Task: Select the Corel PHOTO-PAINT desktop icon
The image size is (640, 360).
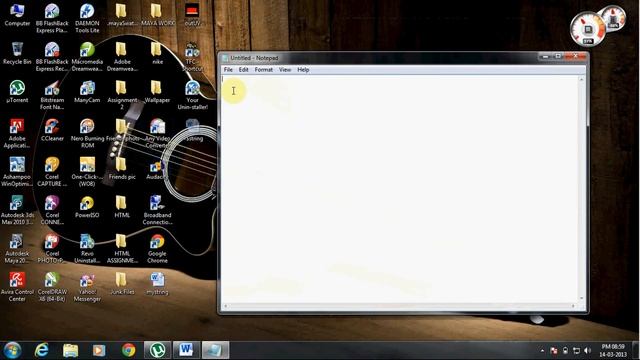Action: [52, 249]
